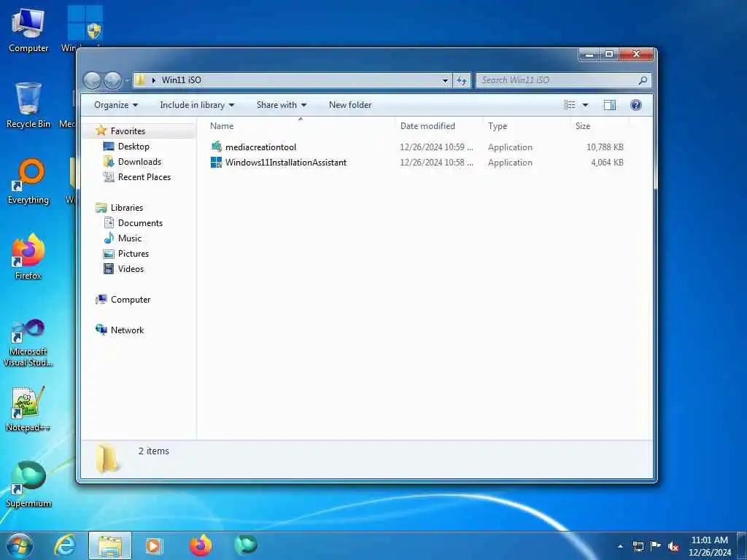747x560 pixels.
Task: Open the change view icon
Action: pos(570,105)
